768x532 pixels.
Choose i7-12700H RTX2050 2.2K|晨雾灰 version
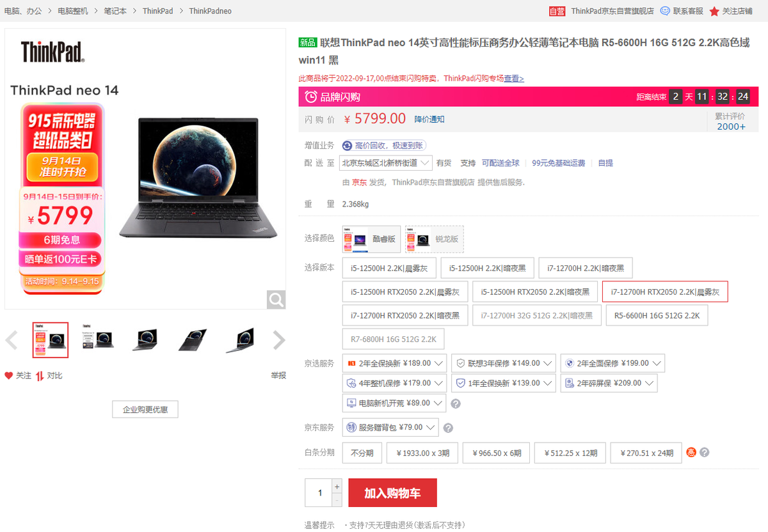tap(665, 292)
